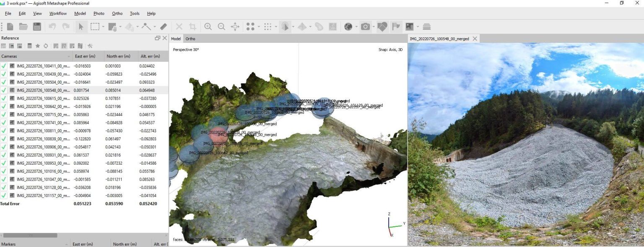
Task: Select the Ruler measurement tool
Action: (164, 26)
